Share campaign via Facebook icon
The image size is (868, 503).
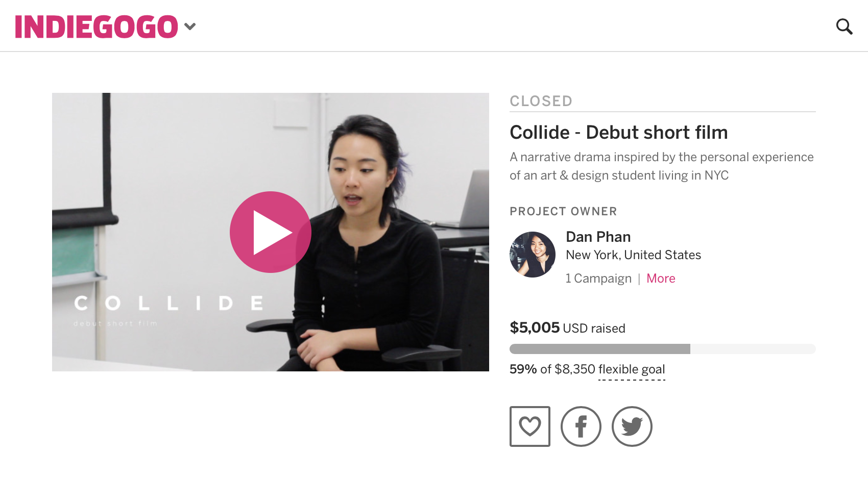click(581, 426)
